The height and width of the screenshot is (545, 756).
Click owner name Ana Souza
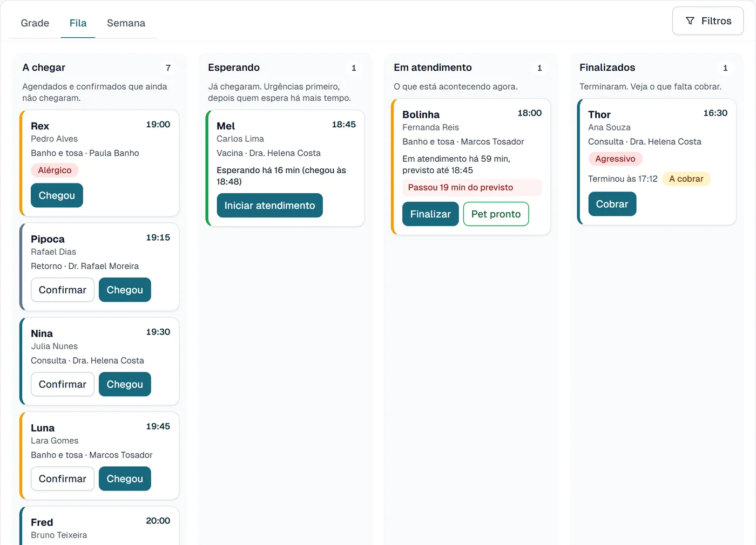point(609,127)
